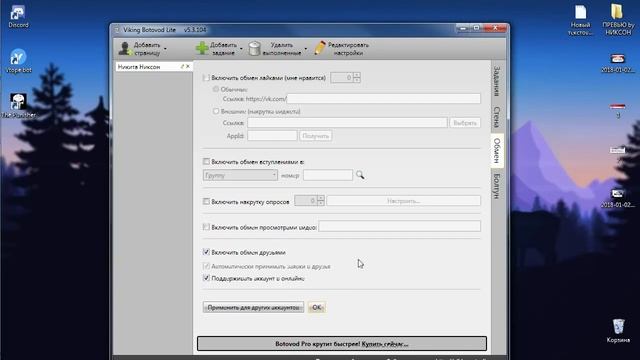
Task: Click the OK button
Action: (317, 307)
